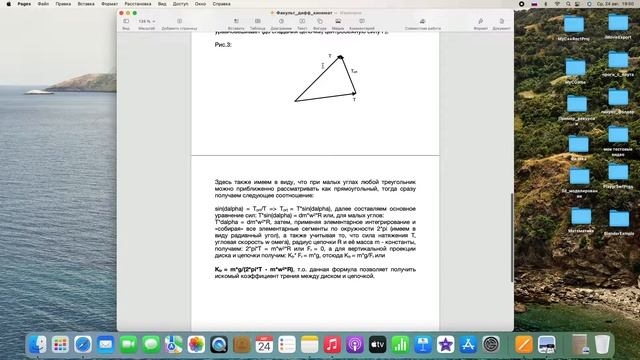
Task: Open Spotlight search in menu bar
Action: [568, 4]
